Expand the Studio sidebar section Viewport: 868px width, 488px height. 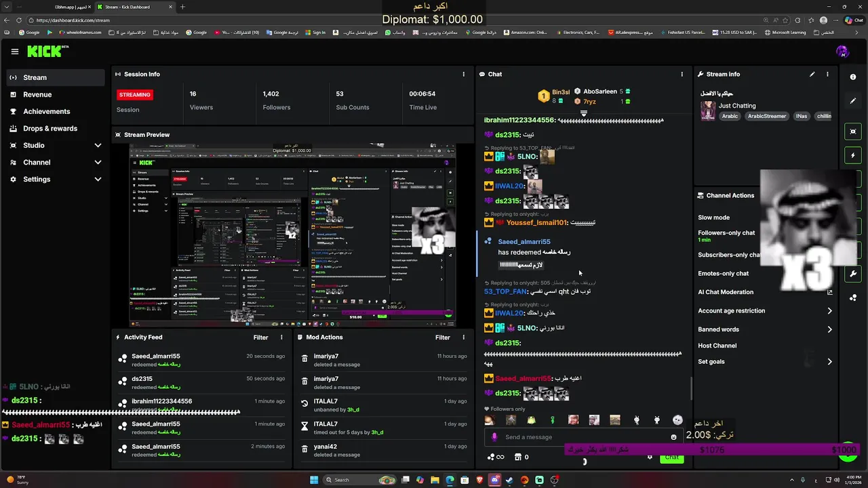pyautogui.click(x=98, y=145)
